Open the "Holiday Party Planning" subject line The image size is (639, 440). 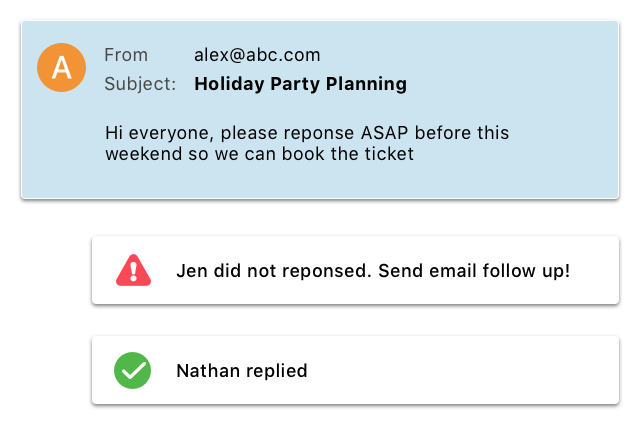pyautogui.click(x=300, y=84)
